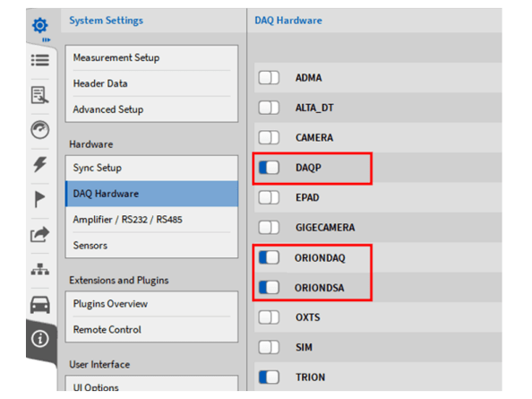Disable the DAQP hardware toggle

click(269, 168)
